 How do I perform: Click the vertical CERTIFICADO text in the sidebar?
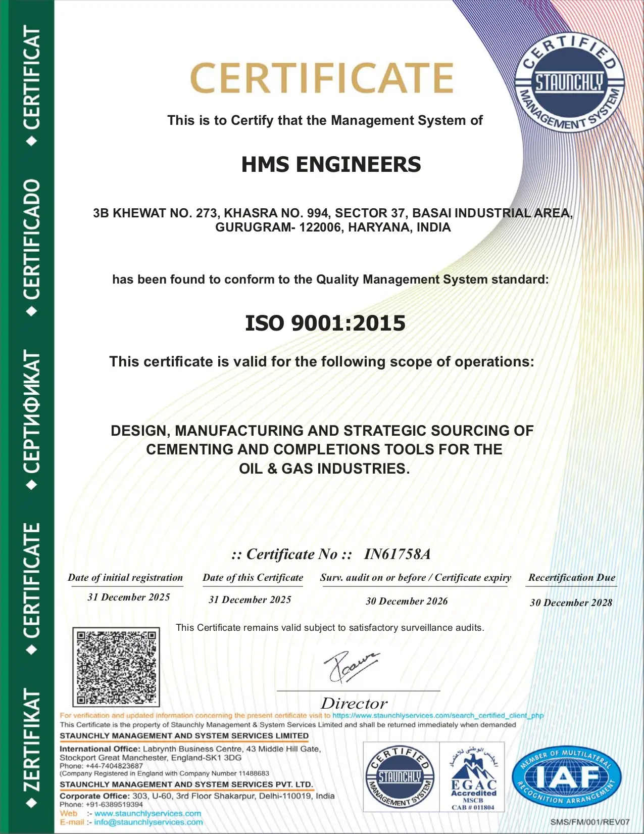[32, 239]
